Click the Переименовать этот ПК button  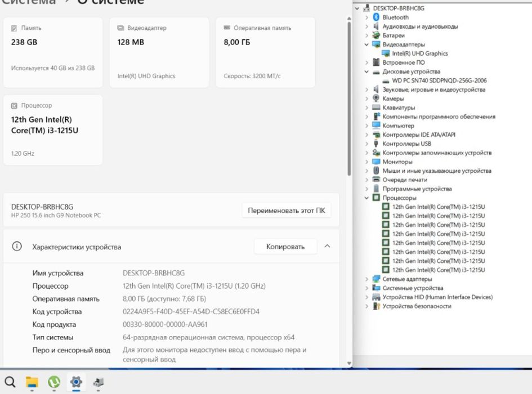(x=287, y=211)
